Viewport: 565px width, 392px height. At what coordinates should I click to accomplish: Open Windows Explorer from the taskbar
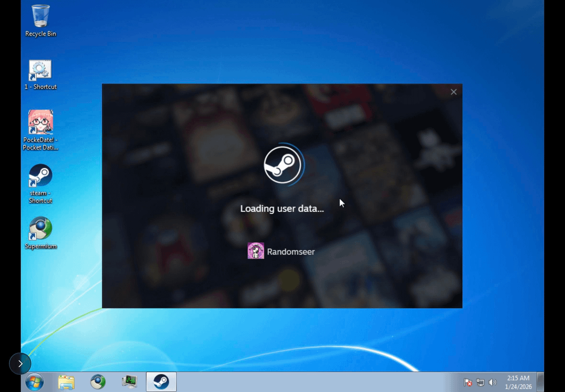66,382
